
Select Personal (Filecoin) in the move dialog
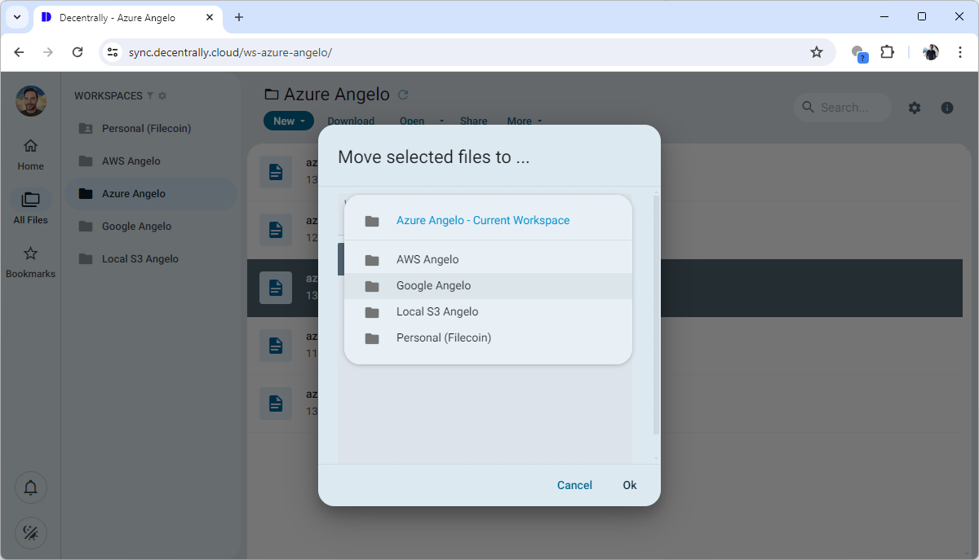pos(444,338)
